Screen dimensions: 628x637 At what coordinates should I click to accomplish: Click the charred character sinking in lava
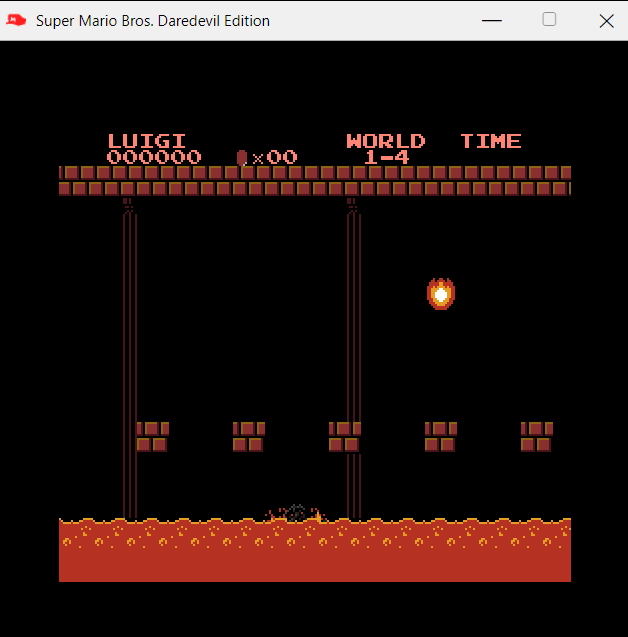(295, 513)
